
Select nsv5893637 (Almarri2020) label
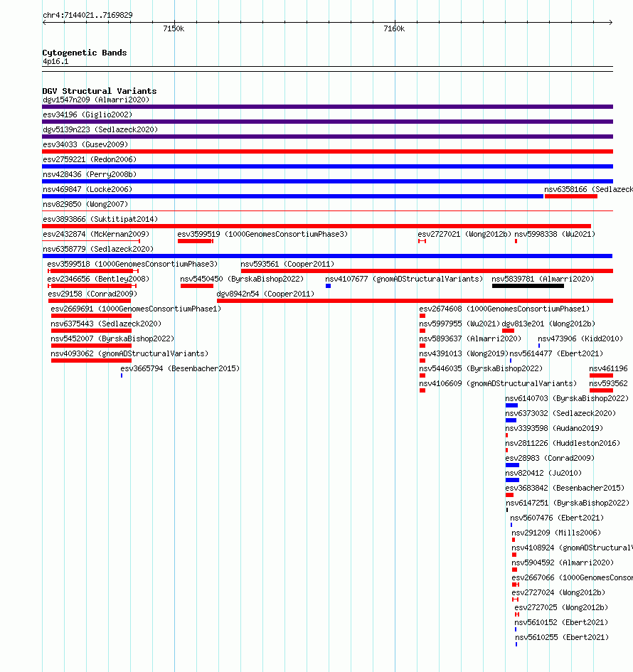pyautogui.click(x=470, y=339)
